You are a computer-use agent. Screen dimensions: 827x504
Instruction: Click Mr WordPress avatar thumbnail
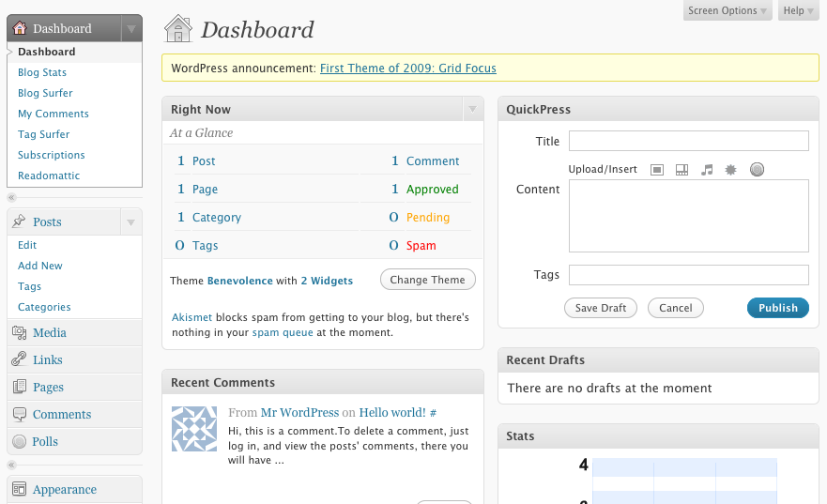coord(194,429)
